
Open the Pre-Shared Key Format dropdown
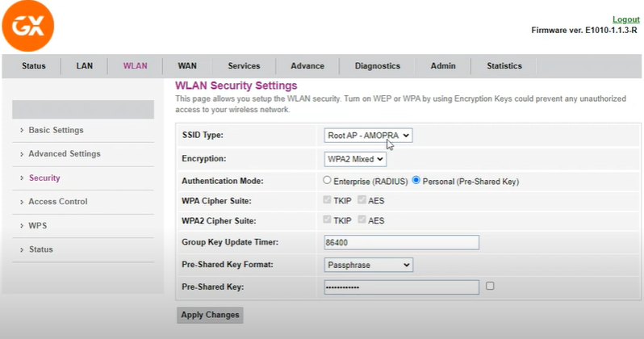pyautogui.click(x=368, y=265)
